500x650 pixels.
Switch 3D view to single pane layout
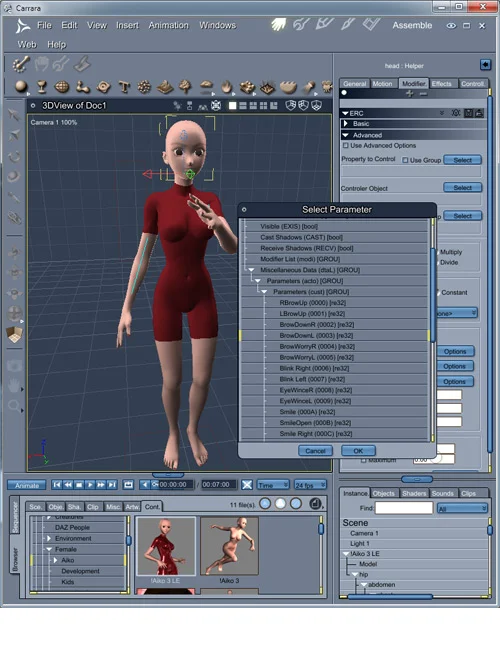tap(232, 106)
